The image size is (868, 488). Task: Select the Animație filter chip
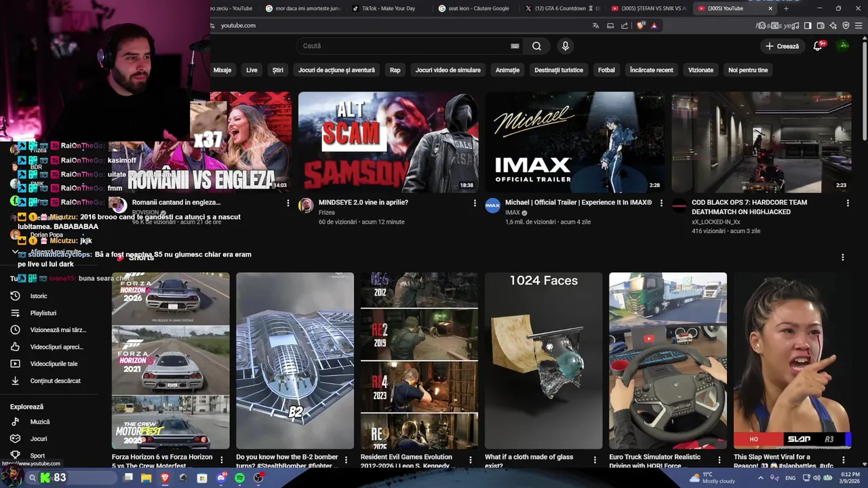click(507, 70)
